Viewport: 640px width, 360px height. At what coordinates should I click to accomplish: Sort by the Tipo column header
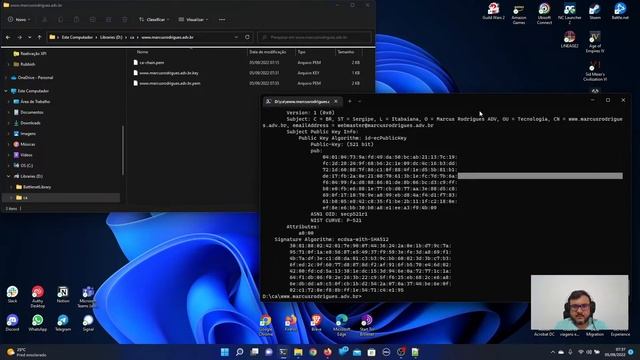301,52
